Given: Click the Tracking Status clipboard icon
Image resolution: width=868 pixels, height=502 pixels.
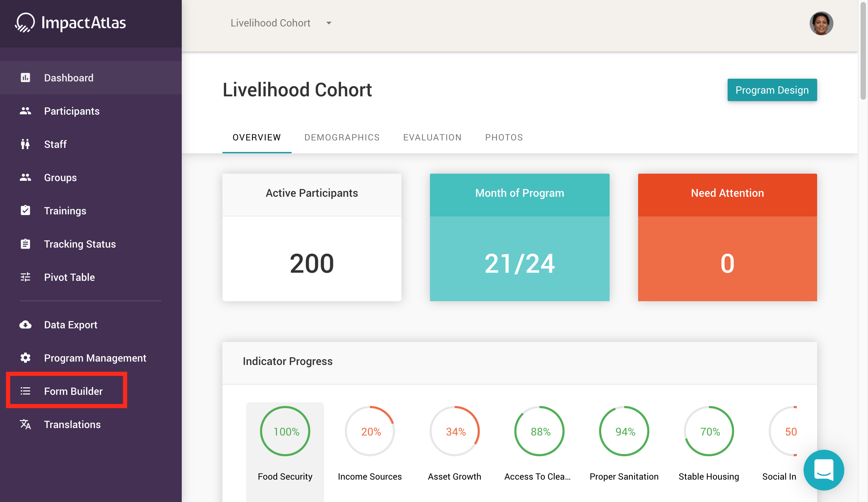Looking at the screenshot, I should (25, 244).
